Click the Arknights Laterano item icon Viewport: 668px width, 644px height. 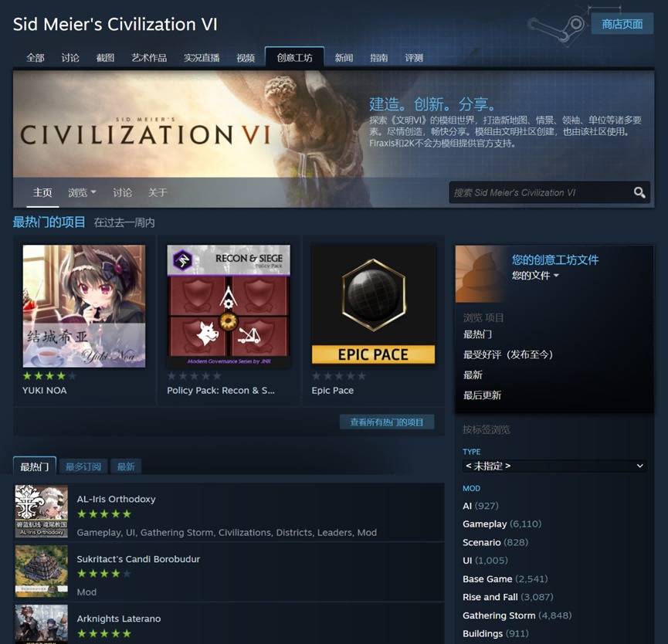(42, 625)
